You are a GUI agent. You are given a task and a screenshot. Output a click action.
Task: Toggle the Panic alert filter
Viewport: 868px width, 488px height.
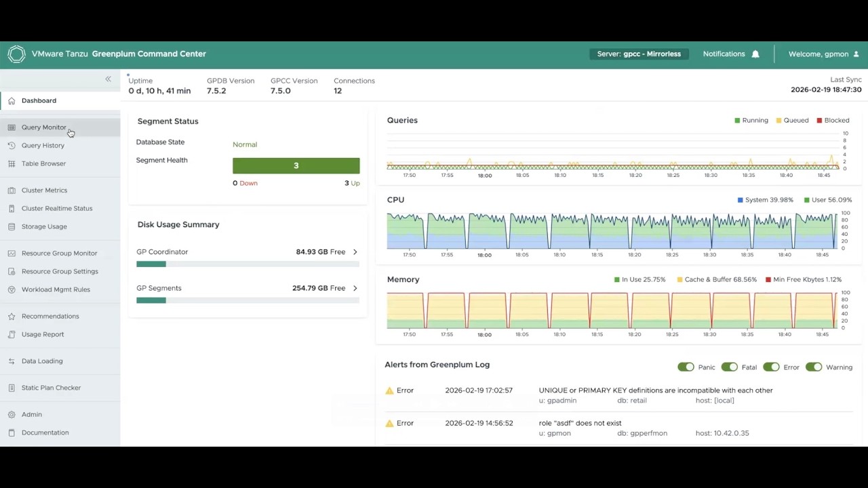pyautogui.click(x=686, y=367)
